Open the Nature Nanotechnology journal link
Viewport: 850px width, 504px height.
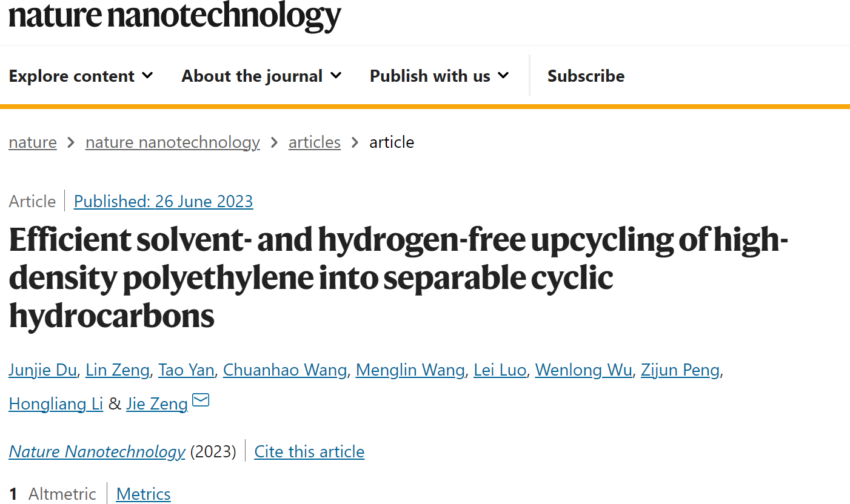click(x=97, y=452)
